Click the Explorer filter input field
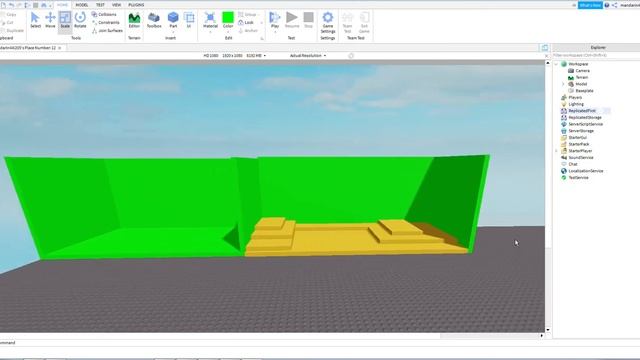Image resolution: width=640 pixels, height=360 pixels. 596,55
